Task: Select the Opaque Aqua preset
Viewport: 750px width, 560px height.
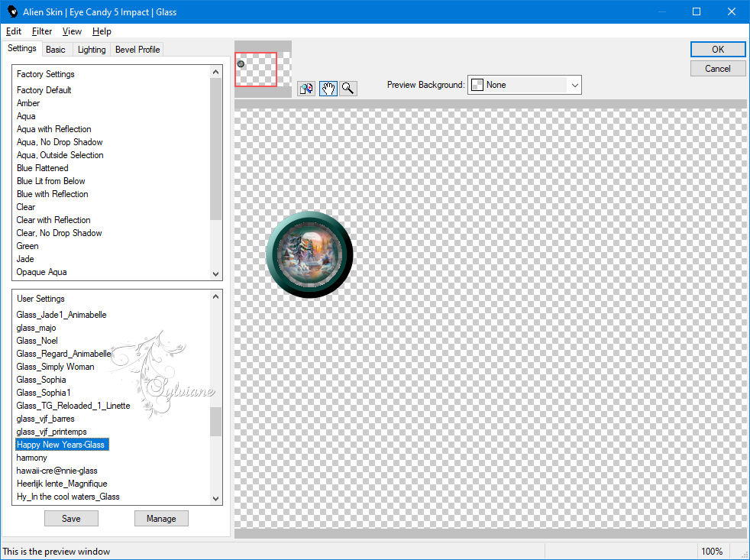Action: 41,271
